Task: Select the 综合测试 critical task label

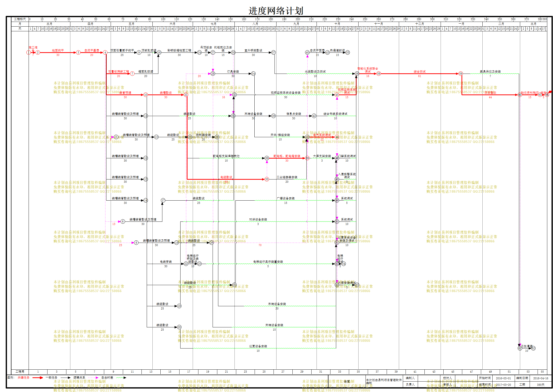Action: click(420, 72)
